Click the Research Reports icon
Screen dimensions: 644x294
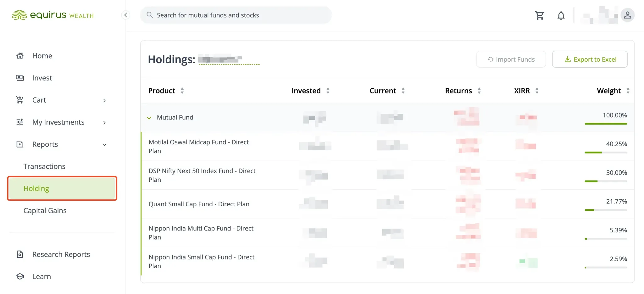[x=20, y=254]
